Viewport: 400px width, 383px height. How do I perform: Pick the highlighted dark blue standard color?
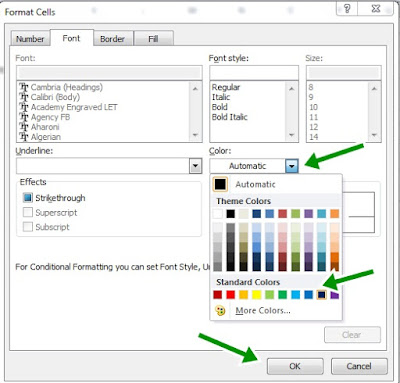click(x=322, y=295)
